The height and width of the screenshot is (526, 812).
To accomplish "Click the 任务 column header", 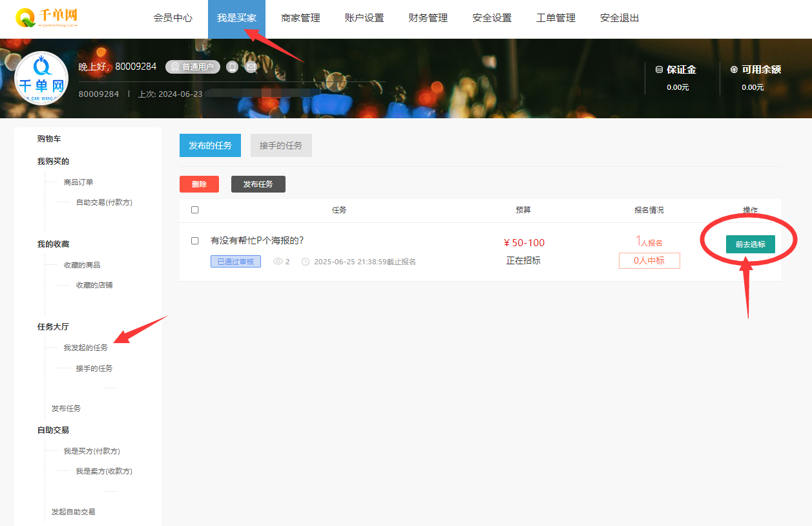I will click(x=339, y=210).
